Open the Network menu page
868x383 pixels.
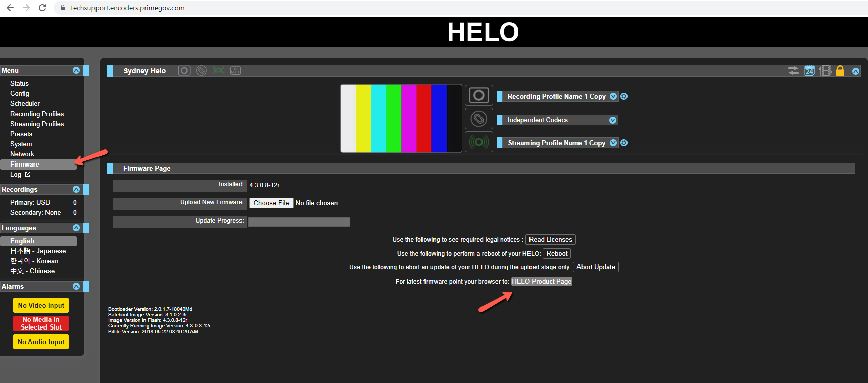click(22, 154)
